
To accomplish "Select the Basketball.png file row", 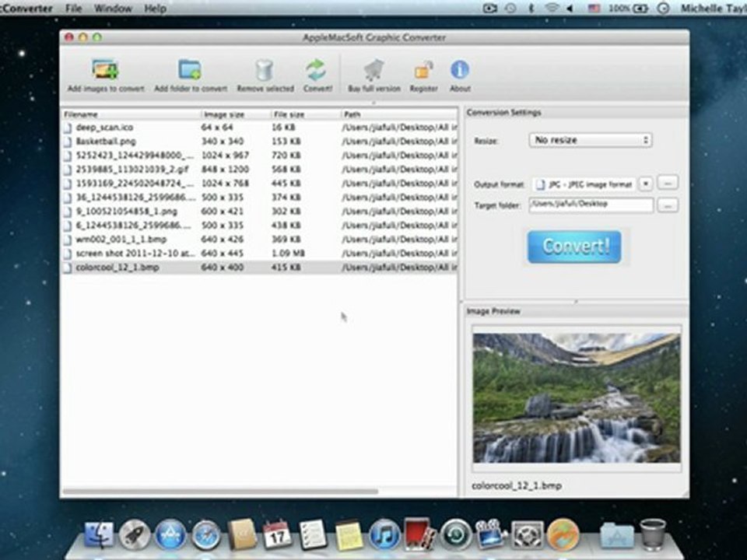I will click(x=260, y=142).
